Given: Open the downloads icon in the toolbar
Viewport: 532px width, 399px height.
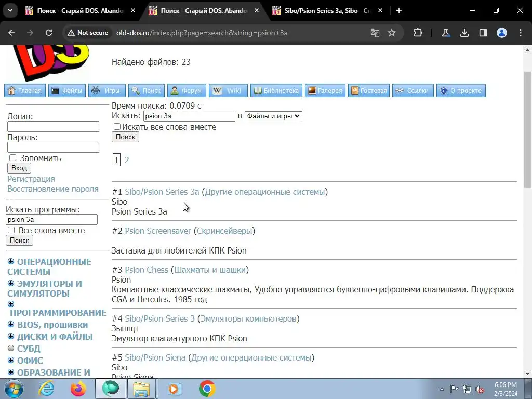Looking at the screenshot, I should click(464, 33).
